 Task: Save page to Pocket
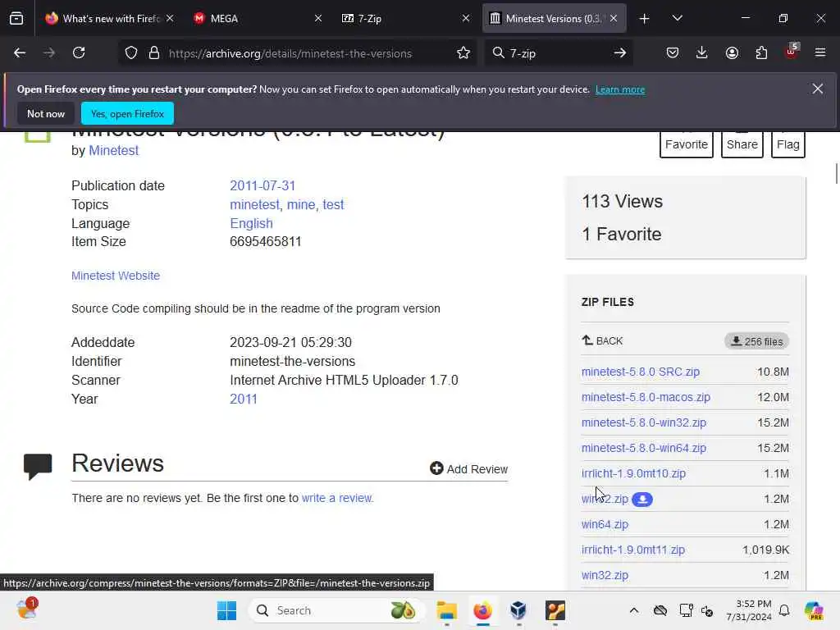[x=673, y=53]
